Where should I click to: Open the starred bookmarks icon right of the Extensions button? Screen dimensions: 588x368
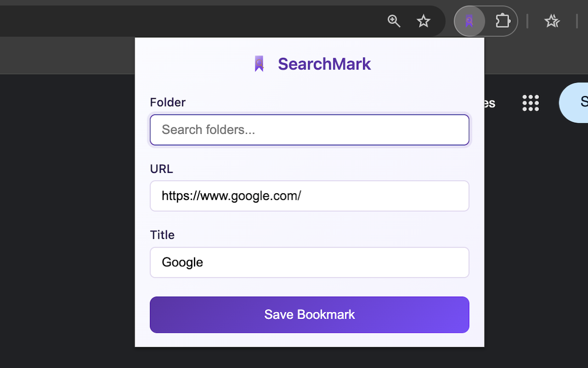tap(552, 21)
